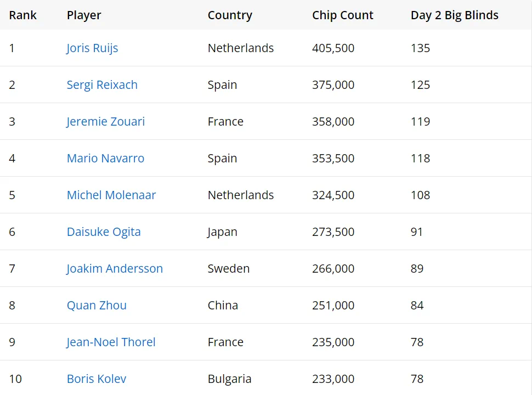Open Joris Ruijs player profile link
The width and height of the screenshot is (532, 395).
pos(92,48)
